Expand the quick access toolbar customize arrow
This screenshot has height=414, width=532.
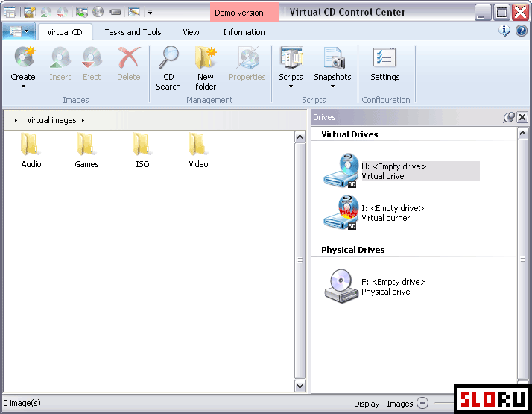[150, 12]
